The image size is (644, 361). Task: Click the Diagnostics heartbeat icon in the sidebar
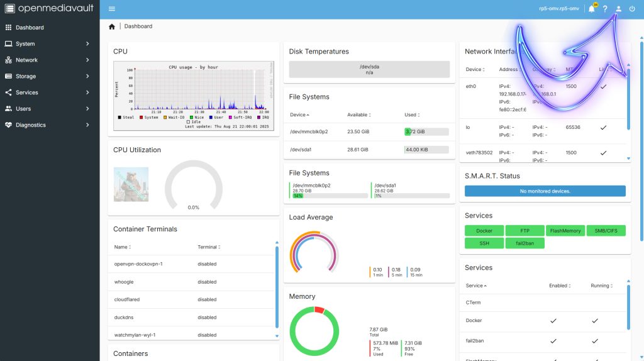pyautogui.click(x=8, y=125)
